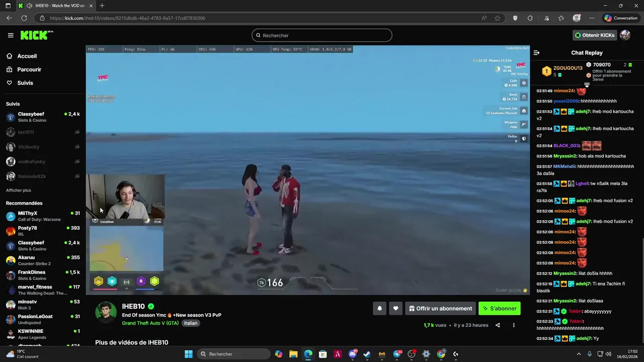Open the Edge browser profile icon
644x362 pixels.
point(577,18)
